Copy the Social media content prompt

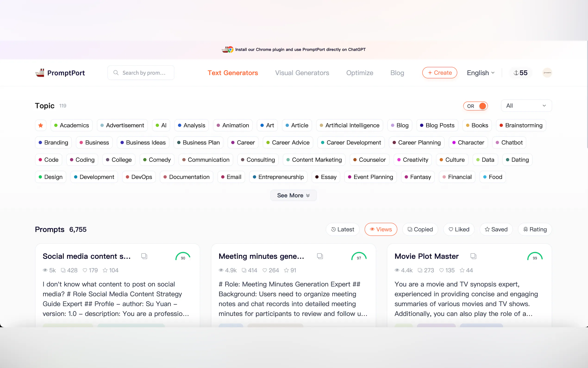pyautogui.click(x=144, y=256)
